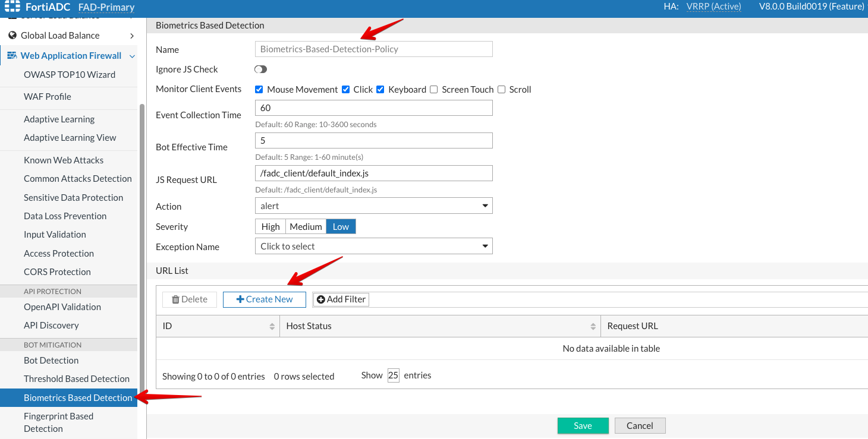Image resolution: width=868 pixels, height=439 pixels.
Task: Toggle the Ignore JS Check switch
Action: pyautogui.click(x=260, y=70)
